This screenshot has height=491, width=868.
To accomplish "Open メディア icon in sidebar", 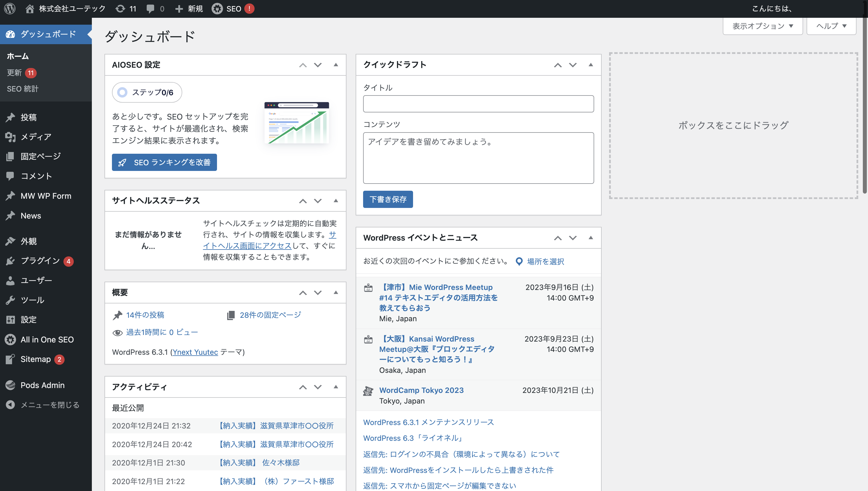I will 10,137.
